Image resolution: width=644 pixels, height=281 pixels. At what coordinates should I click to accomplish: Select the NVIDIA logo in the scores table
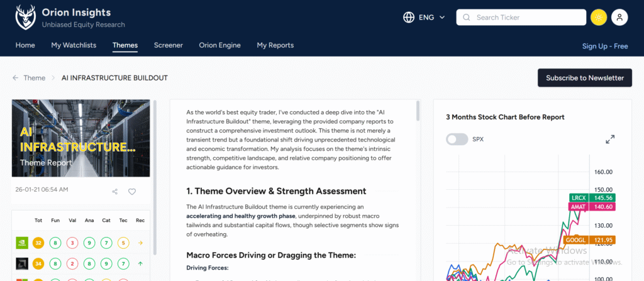click(21, 243)
